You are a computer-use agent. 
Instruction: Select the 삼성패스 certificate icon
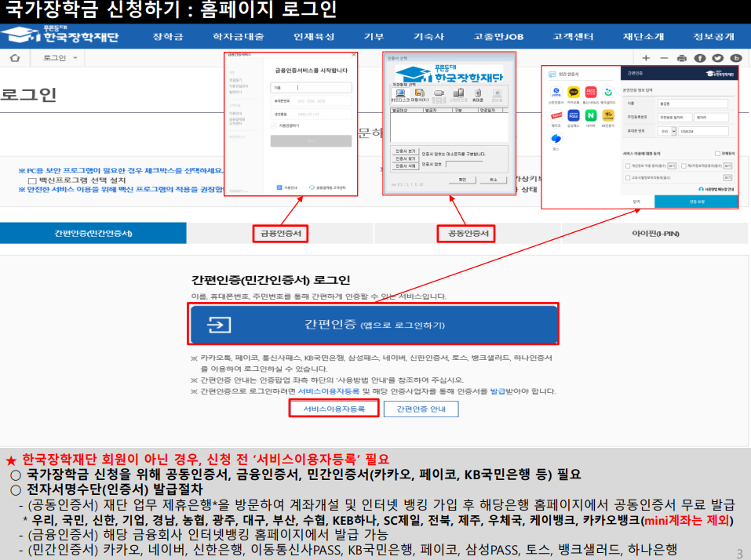pos(573,115)
